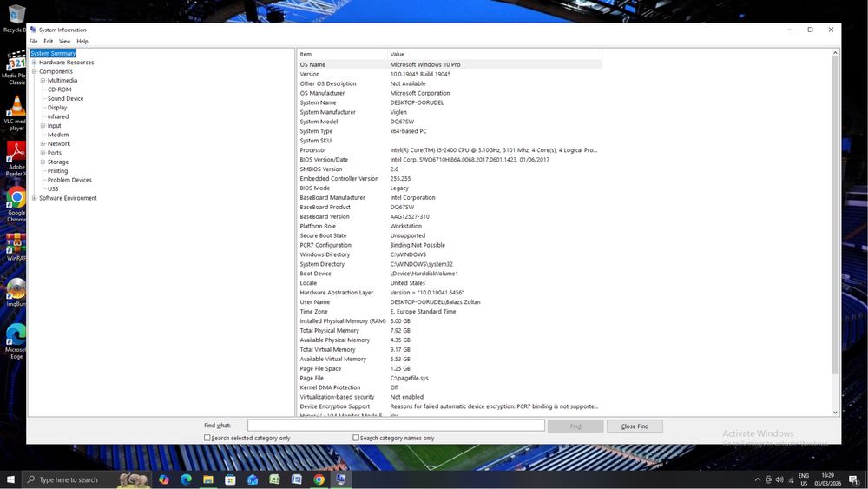Select USB tree item
The height and width of the screenshot is (489, 868).
[x=53, y=188]
